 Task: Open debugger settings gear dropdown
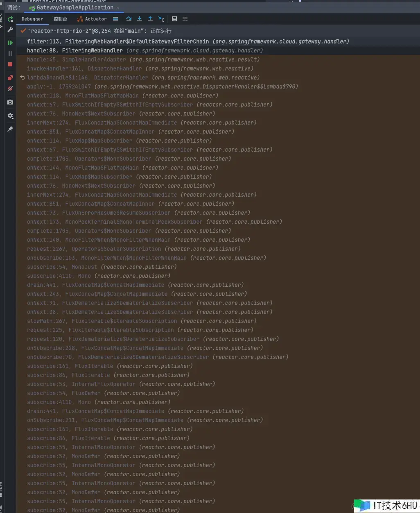click(x=10, y=116)
